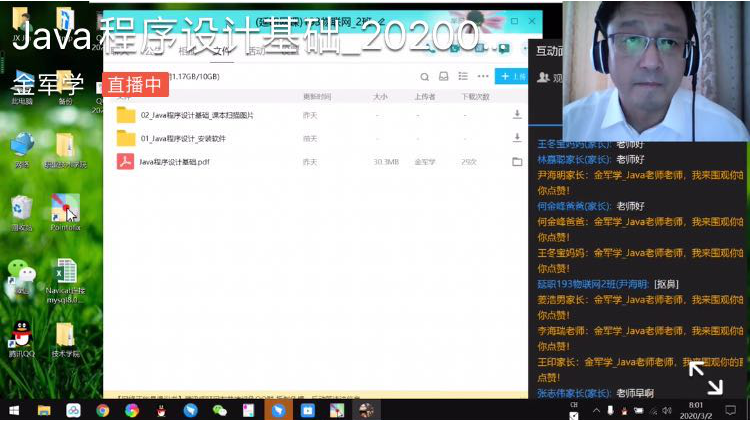The height and width of the screenshot is (421, 750).
Task: Open Java程序设计基础.pdf file
Action: coord(174,161)
